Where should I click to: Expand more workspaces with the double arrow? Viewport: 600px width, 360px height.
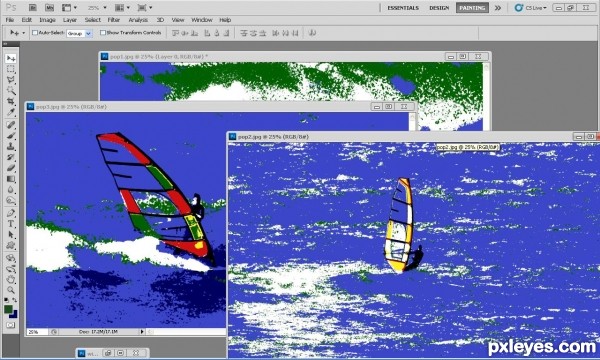(497, 8)
